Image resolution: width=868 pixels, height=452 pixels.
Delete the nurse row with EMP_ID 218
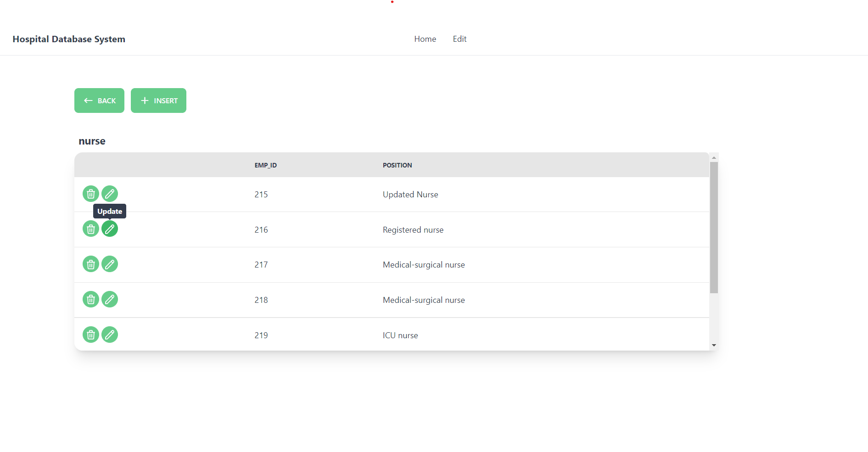click(x=91, y=299)
